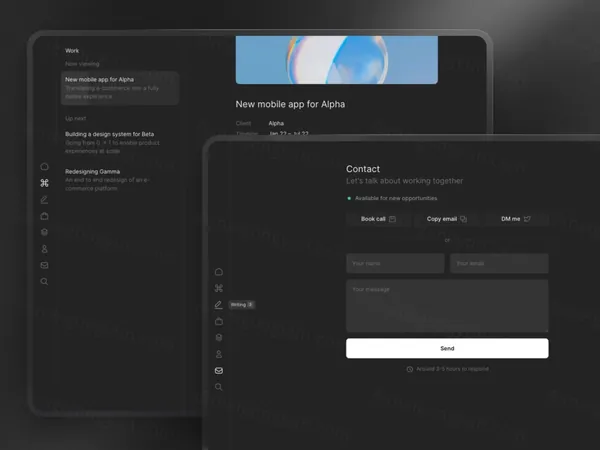This screenshot has width=600, height=450.
Task: Focus the 'Your name' input field
Action: point(395,264)
